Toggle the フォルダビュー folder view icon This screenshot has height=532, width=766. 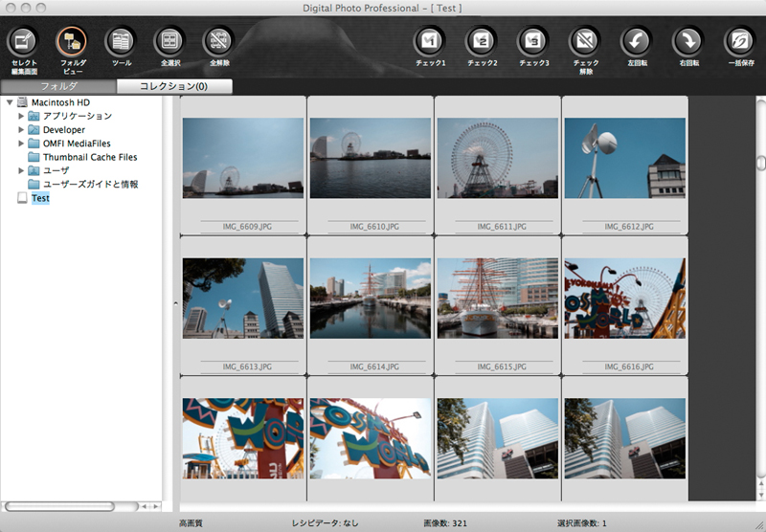point(73,41)
